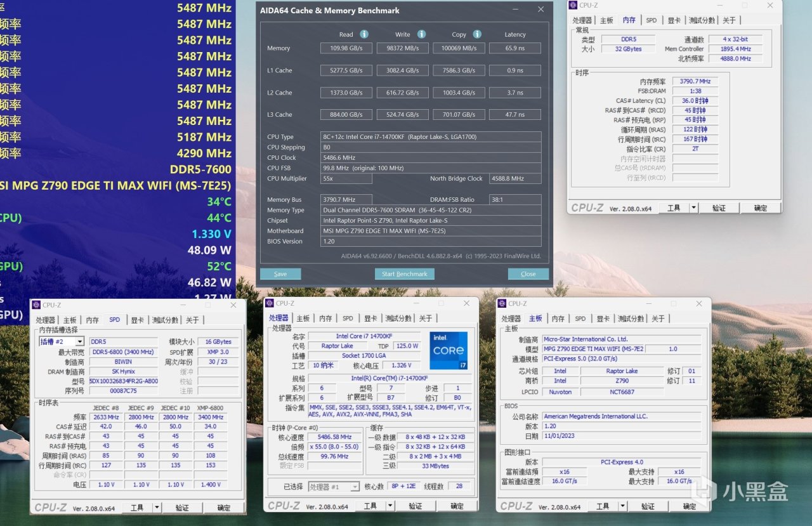Image resolution: width=812 pixels, height=526 pixels.
Task: Open 主板 tab in CPU-Z SPD window
Action: [70, 320]
